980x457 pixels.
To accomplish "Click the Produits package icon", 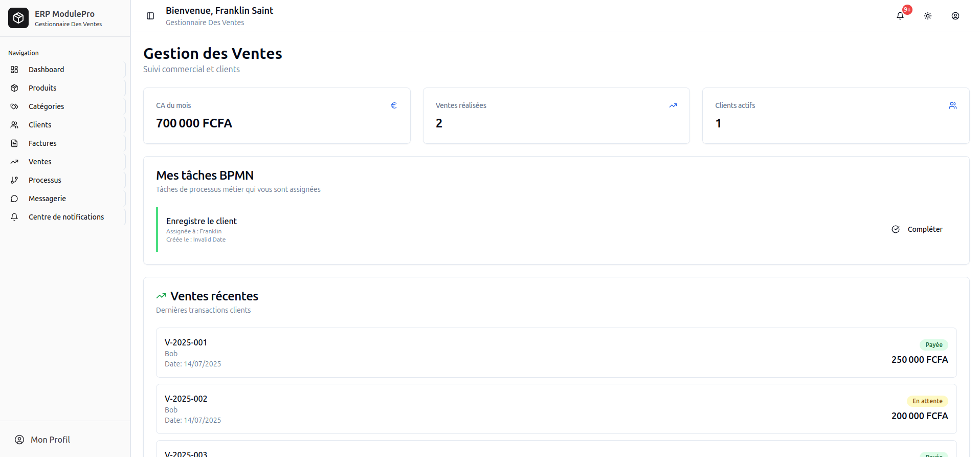I will click(14, 88).
